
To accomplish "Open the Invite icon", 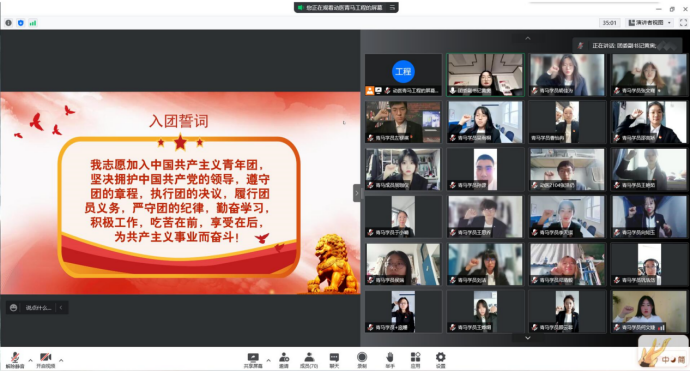I will tap(284, 360).
